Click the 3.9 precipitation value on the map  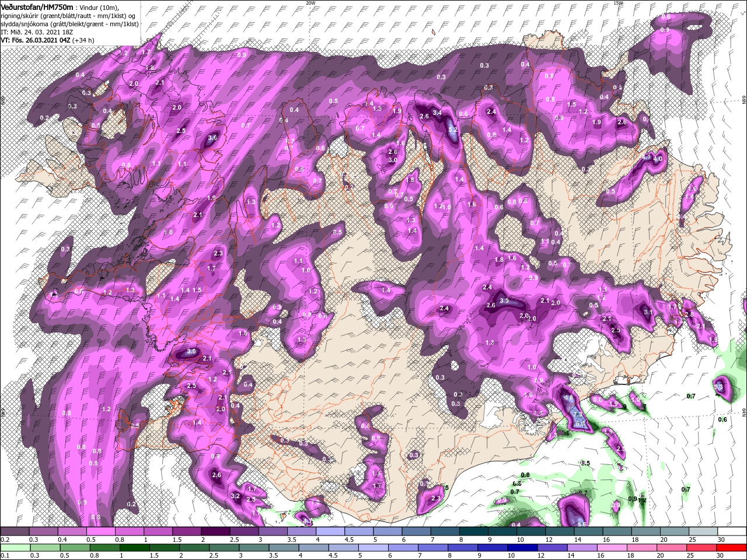click(191, 352)
